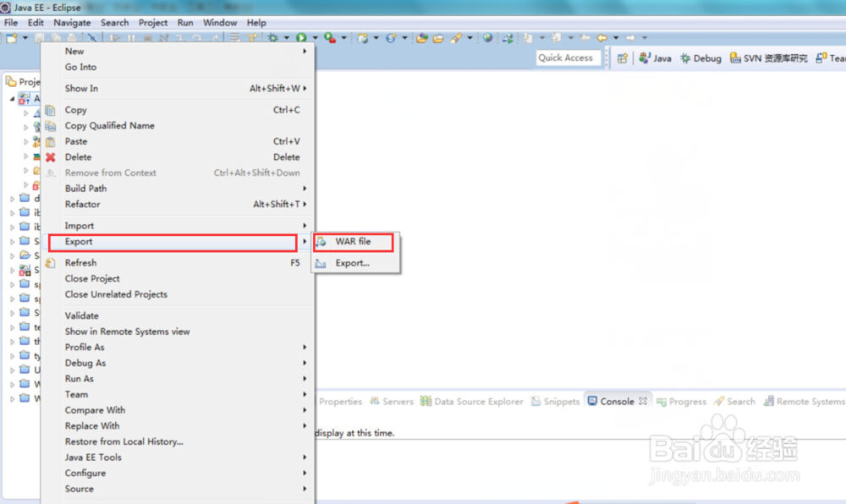Open the Project menu
846x504 pixels.
point(152,23)
